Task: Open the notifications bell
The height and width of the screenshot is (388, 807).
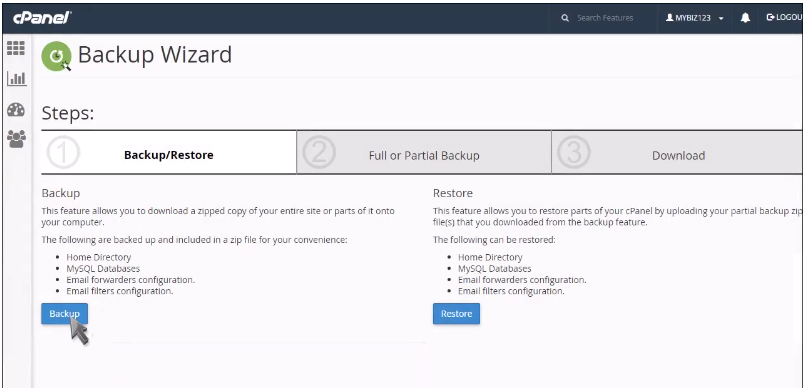Action: [745, 17]
